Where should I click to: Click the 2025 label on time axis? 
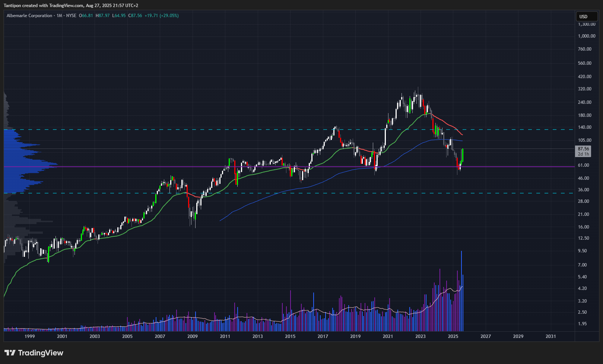coord(453,336)
